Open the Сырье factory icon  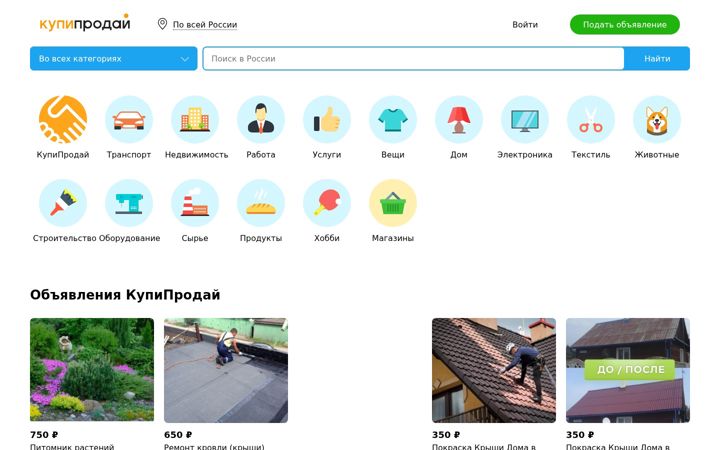195,203
